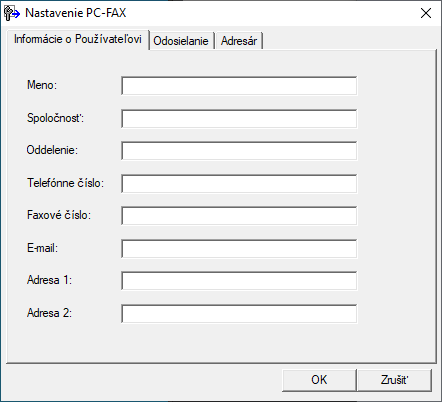Focus the Meno text field
This screenshot has width=442, height=402.
[239, 86]
